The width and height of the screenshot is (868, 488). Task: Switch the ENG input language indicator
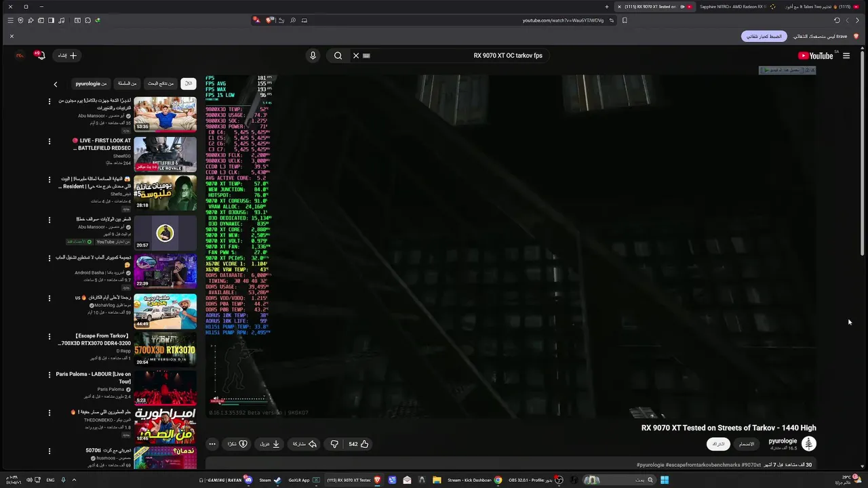click(50, 480)
